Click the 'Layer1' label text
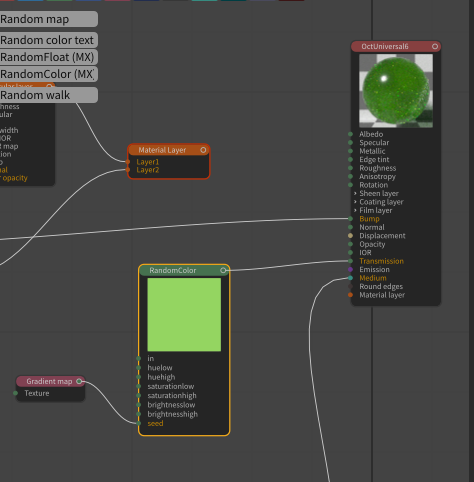474x482 pixels. pyautogui.click(x=148, y=162)
